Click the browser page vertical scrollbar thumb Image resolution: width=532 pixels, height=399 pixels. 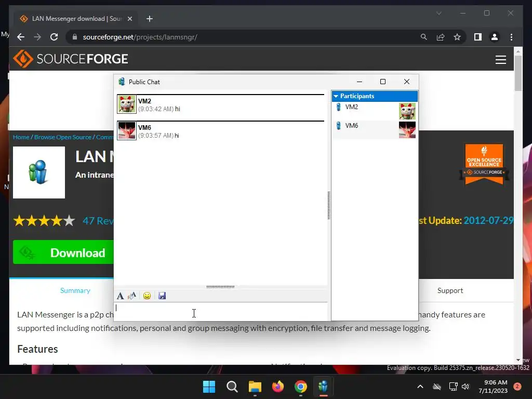pos(518,73)
